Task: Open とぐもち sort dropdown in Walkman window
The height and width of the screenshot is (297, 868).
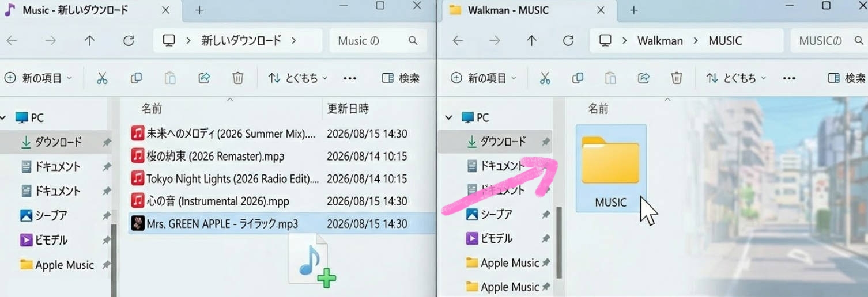Action: coord(737,78)
